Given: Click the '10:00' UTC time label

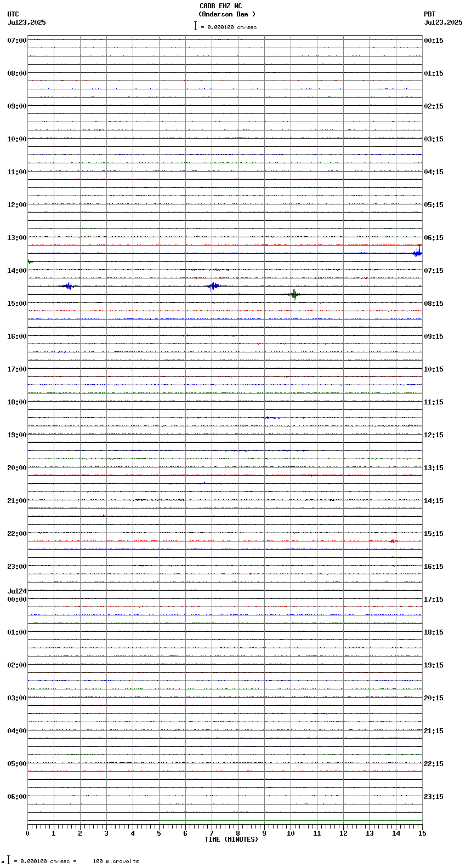Looking at the screenshot, I should (17, 139).
